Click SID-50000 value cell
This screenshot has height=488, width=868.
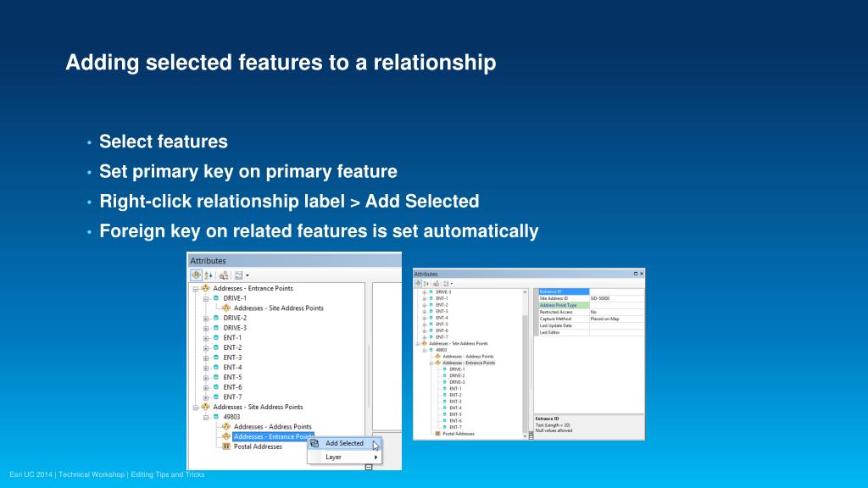[x=616, y=298]
